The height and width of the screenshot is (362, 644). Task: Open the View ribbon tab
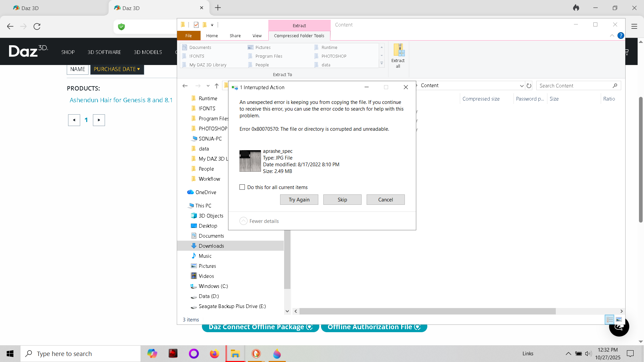pos(257,36)
